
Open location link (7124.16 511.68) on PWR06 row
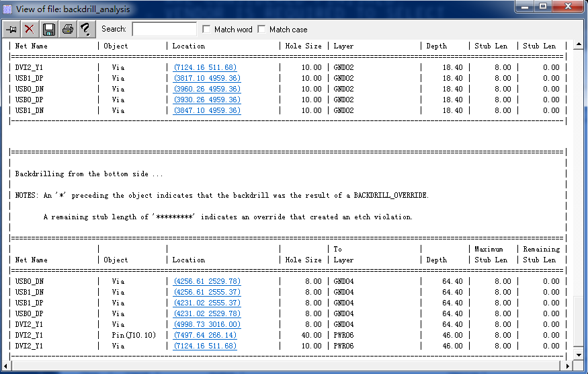click(x=205, y=346)
